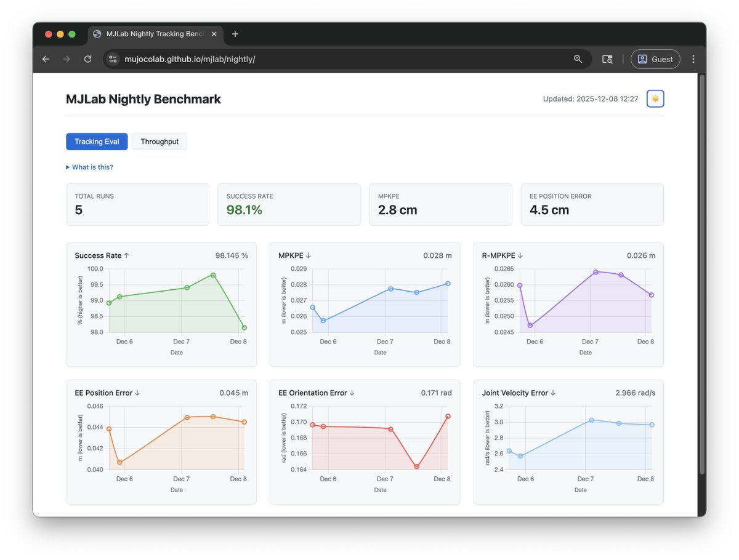The height and width of the screenshot is (560, 739).
Task: Open the tab search icon beside the profile
Action: (x=607, y=59)
